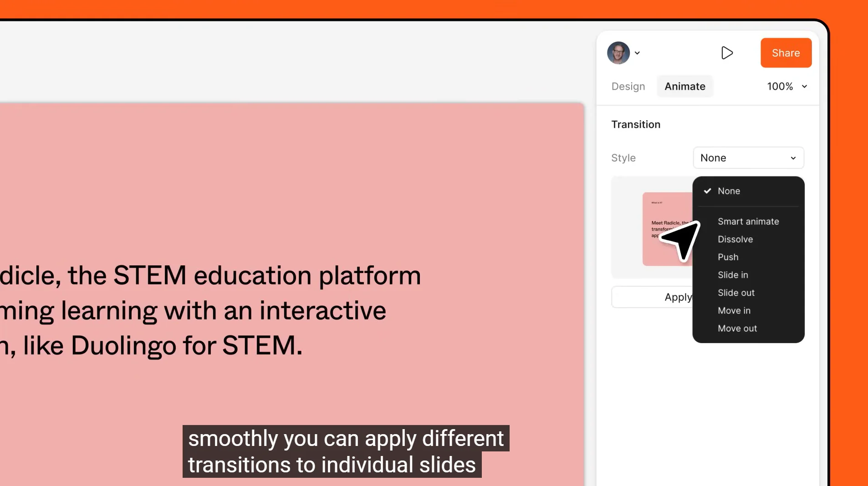This screenshot has width=868, height=486.
Task: Click the user profile avatar
Action: 618,53
